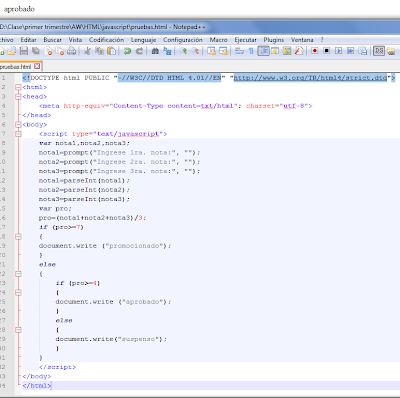
Task: Collapse the brace block after if (pro>=4)
Action: (x=18, y=293)
